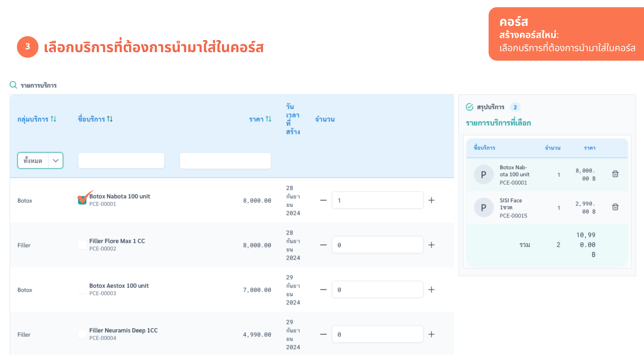
Task: Increase quantity for Filler Neuramis Deep 1CC
Action: (x=431, y=335)
